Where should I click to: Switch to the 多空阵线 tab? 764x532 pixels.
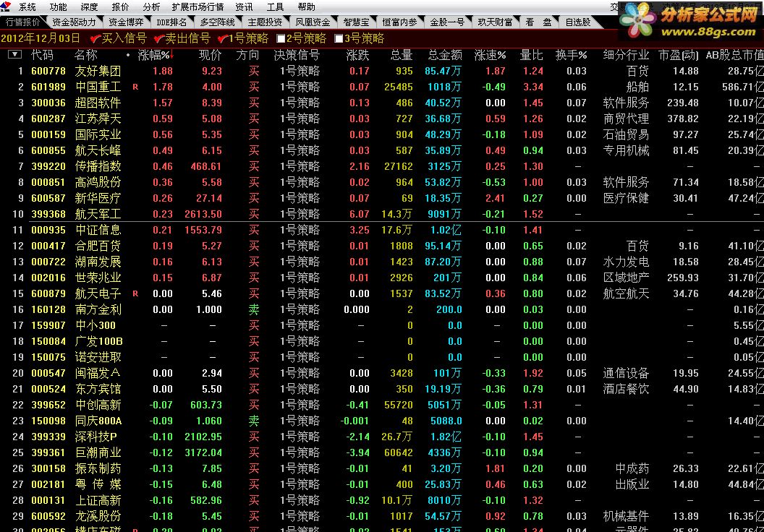coord(218,22)
